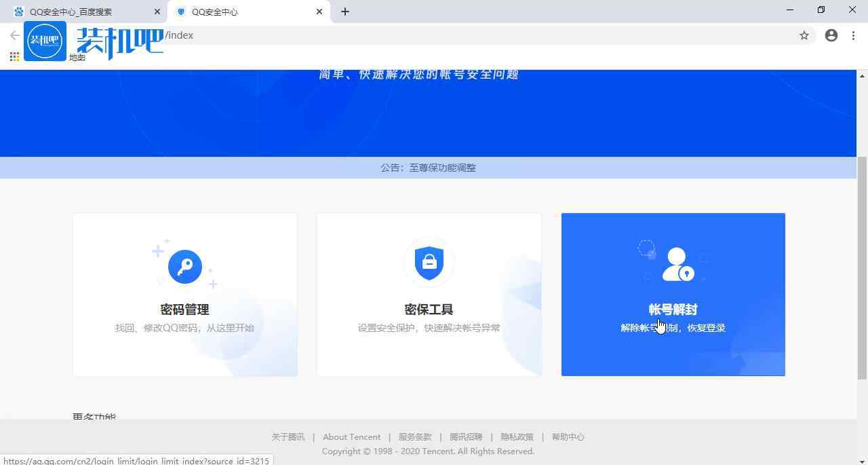Open the 服务条款 footer link
The image size is (868, 465).
pyautogui.click(x=415, y=437)
